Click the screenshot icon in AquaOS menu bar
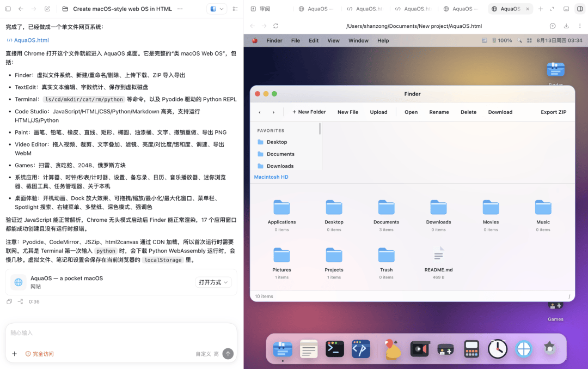 484,40
